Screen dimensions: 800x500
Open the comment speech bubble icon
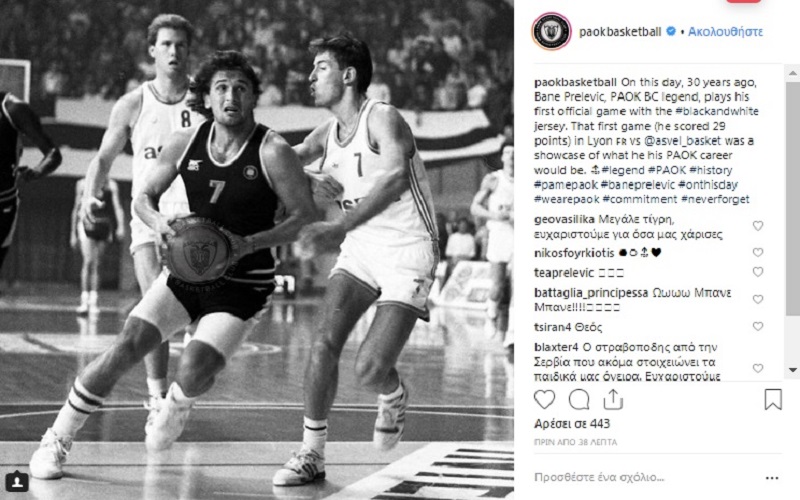tap(579, 399)
